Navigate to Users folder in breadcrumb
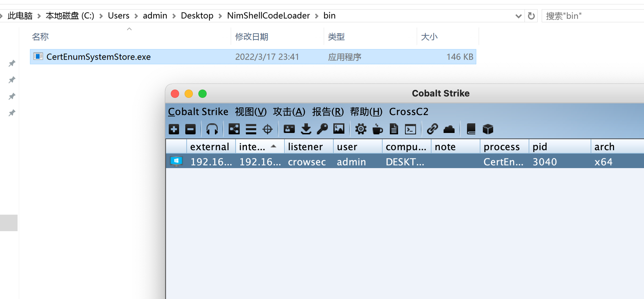This screenshot has height=299, width=644. click(118, 16)
